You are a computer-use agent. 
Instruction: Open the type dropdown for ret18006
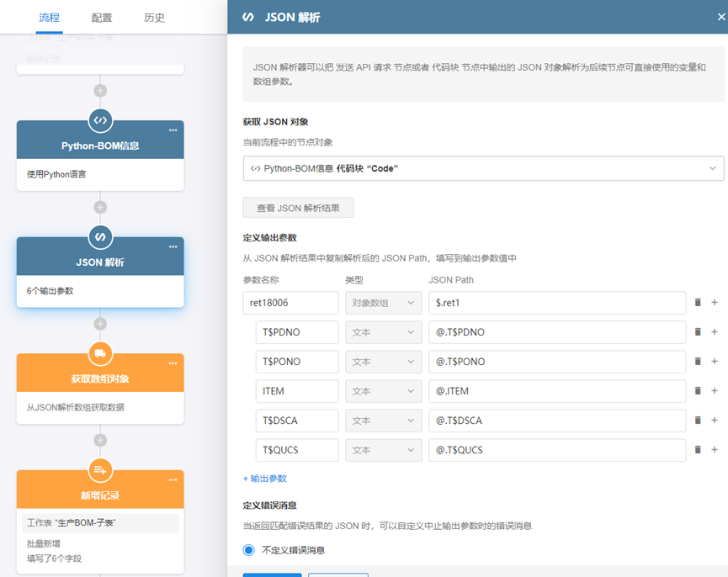pos(383,303)
